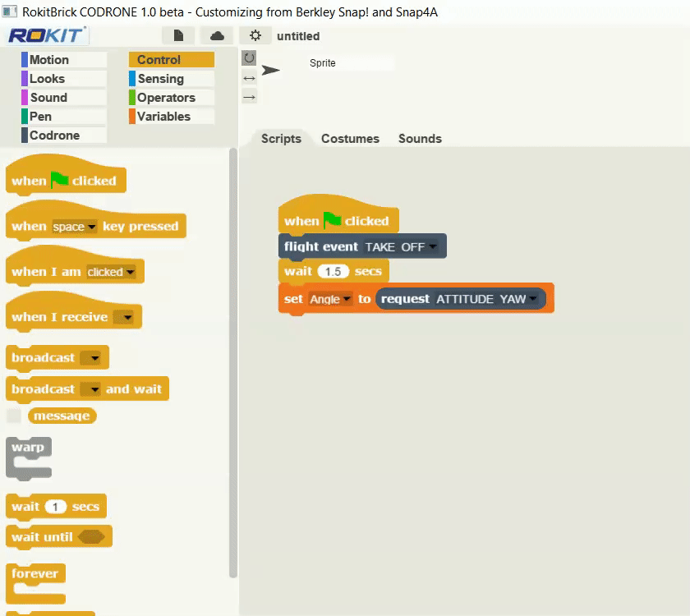690x616 pixels.
Task: Click the ROKIT logo
Action: [48, 35]
